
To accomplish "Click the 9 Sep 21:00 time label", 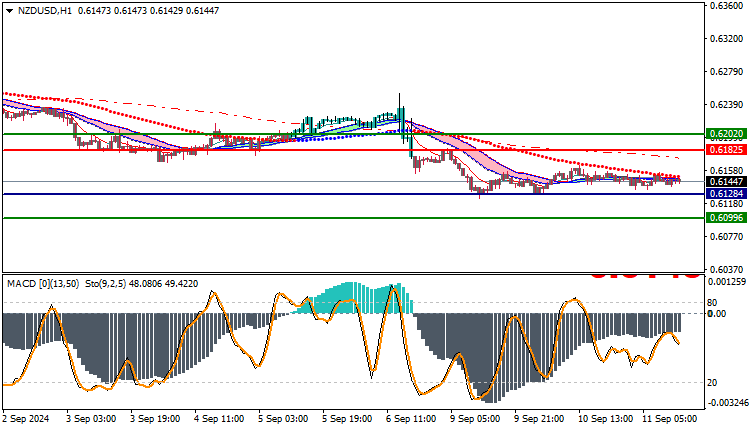I will tap(540, 419).
